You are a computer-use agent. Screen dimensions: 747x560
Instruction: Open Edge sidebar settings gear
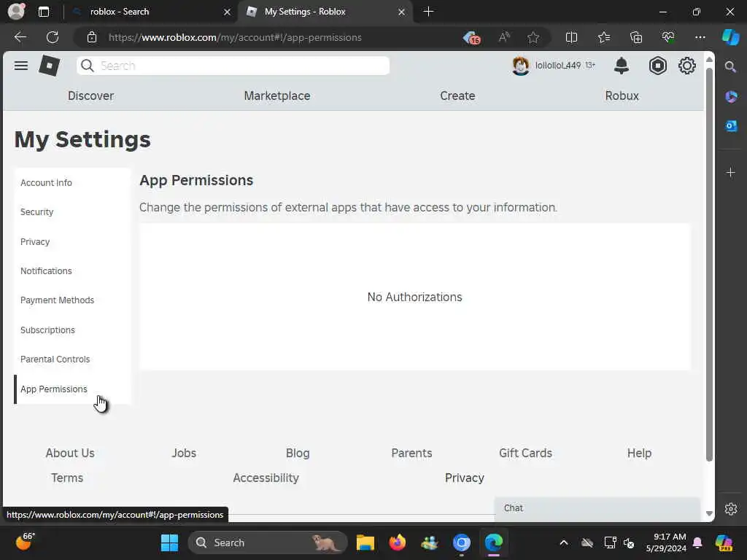731,509
